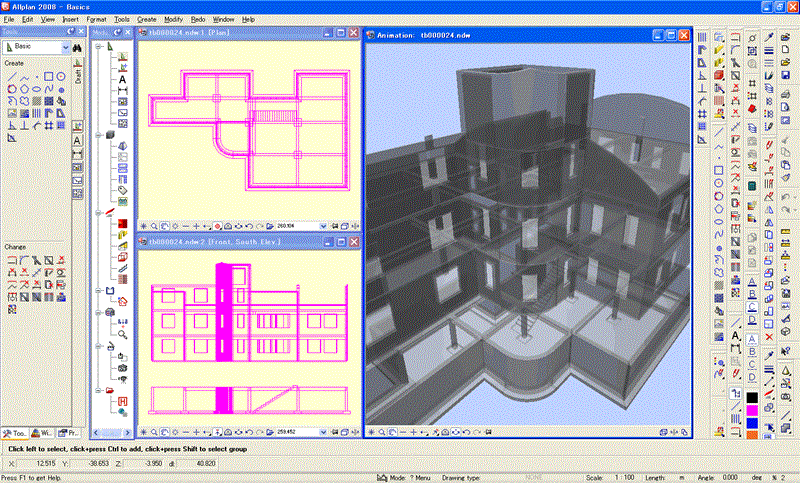800x483 pixels.
Task: Select the magenta color swatch
Action: (752, 410)
